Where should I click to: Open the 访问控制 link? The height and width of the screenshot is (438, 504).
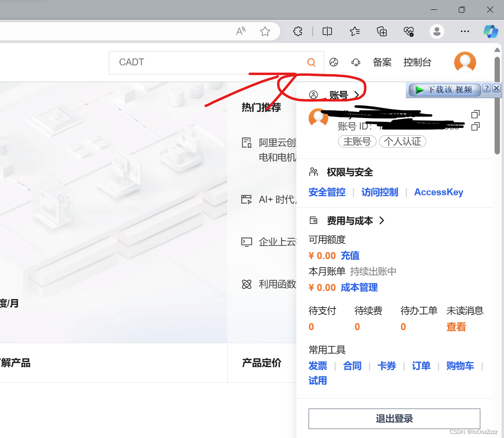pos(380,192)
